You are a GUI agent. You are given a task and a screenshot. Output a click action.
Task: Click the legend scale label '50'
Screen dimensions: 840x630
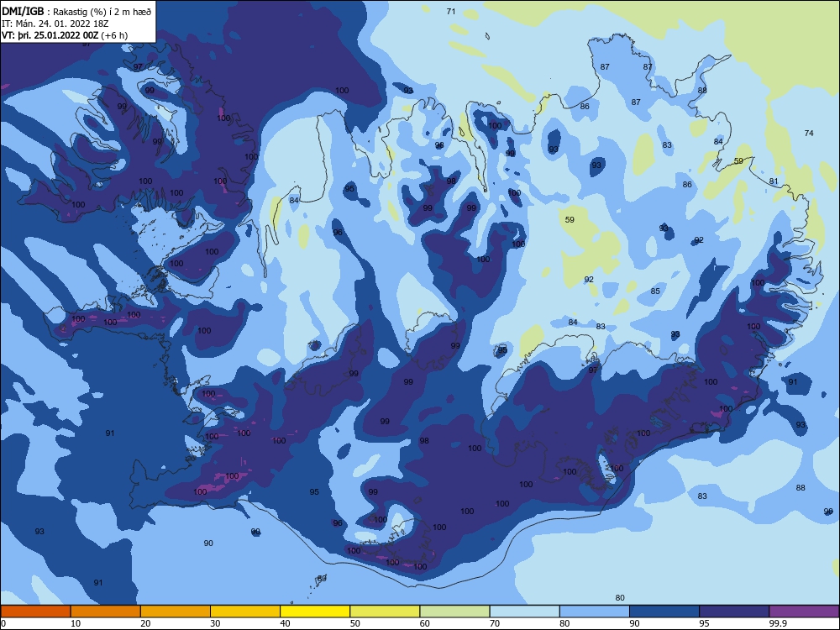[355, 623]
